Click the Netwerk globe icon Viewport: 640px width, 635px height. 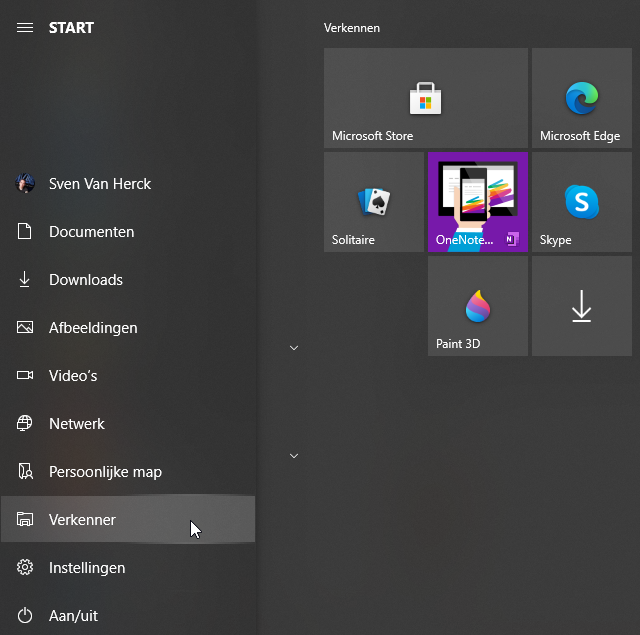tap(25, 423)
